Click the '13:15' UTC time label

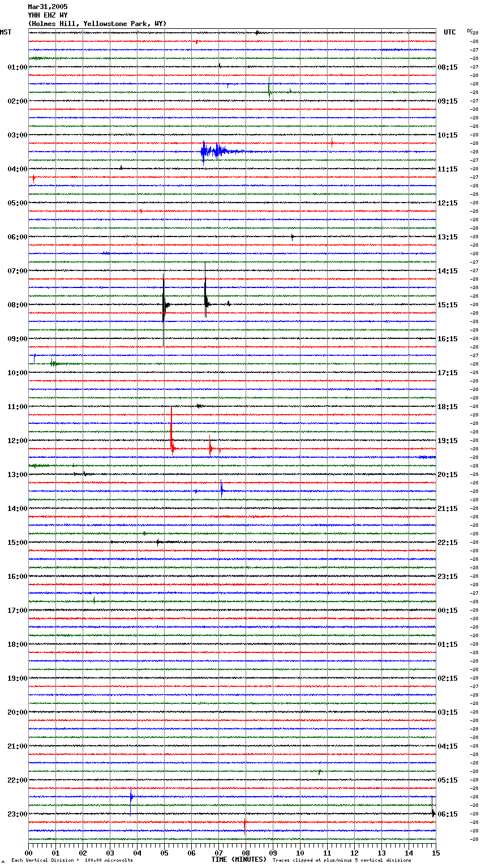[x=448, y=237]
